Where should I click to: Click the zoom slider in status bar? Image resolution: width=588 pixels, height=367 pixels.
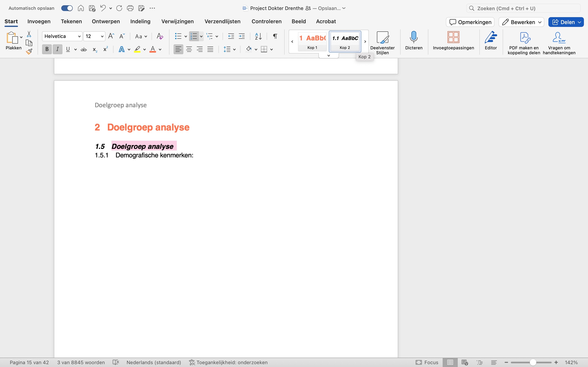(533, 362)
